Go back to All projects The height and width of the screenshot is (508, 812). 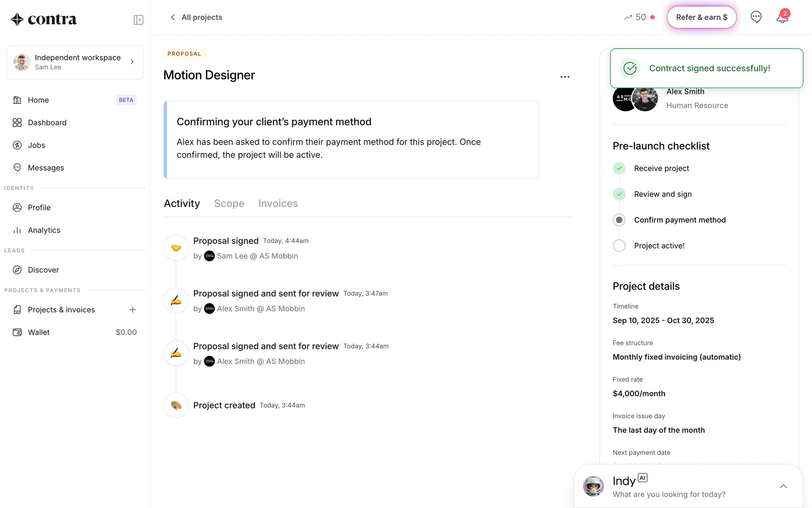coord(196,17)
